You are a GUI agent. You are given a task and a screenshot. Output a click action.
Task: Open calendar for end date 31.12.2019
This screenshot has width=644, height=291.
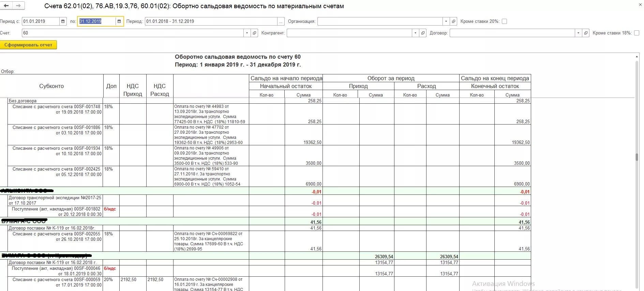tap(119, 21)
